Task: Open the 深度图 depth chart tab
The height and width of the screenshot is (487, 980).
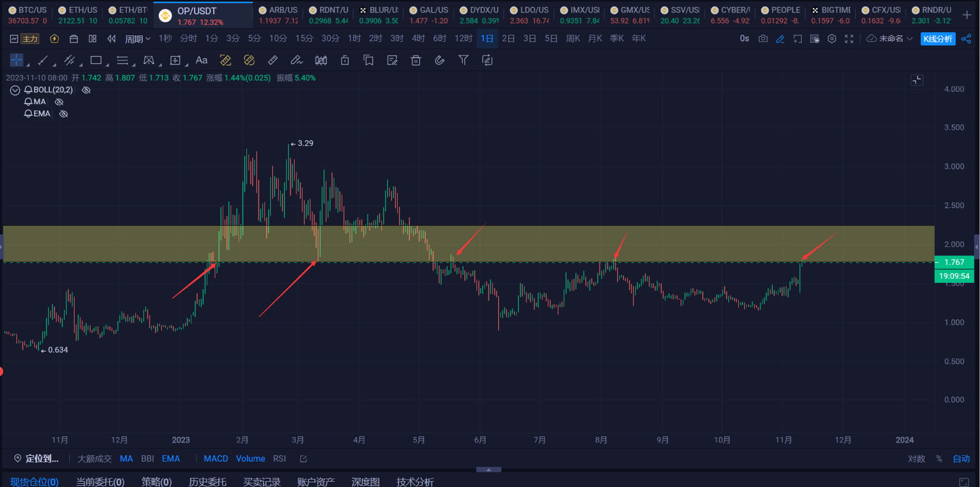Action: [365, 482]
